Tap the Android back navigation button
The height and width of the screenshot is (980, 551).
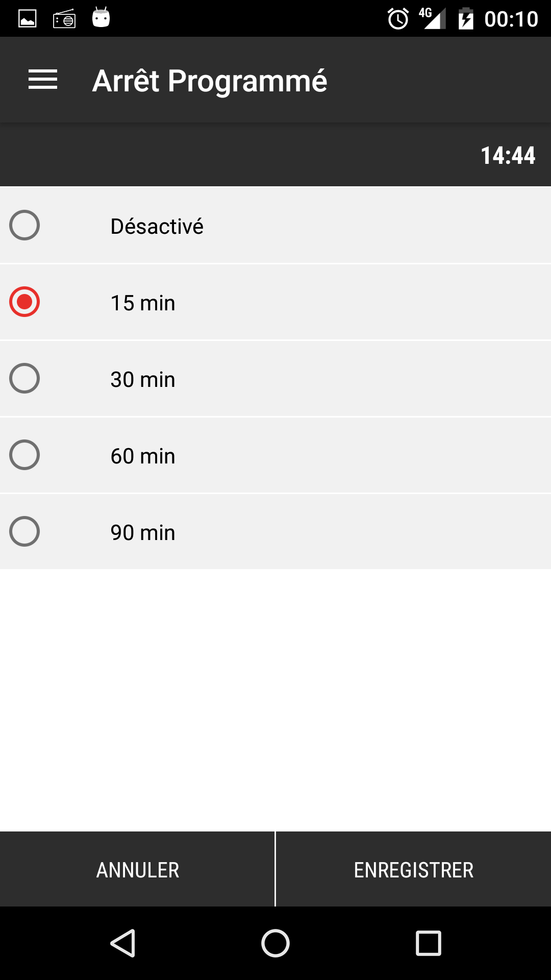tap(123, 943)
